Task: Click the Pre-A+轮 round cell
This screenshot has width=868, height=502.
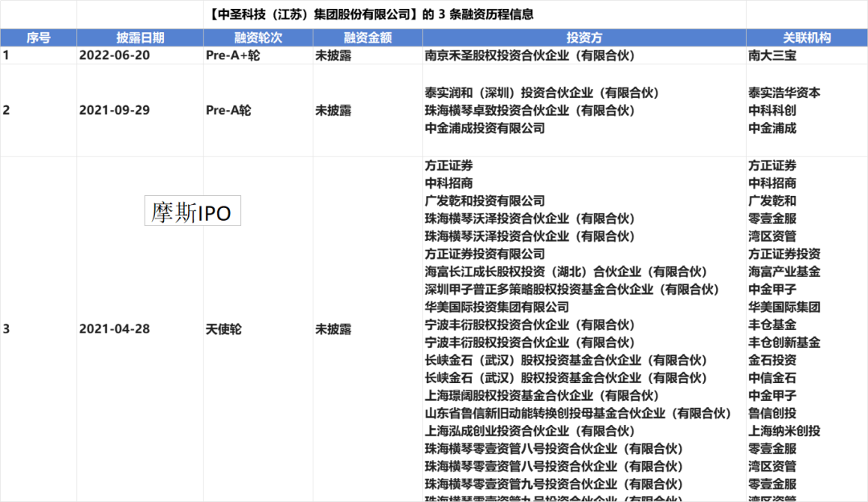Action: pos(232,55)
